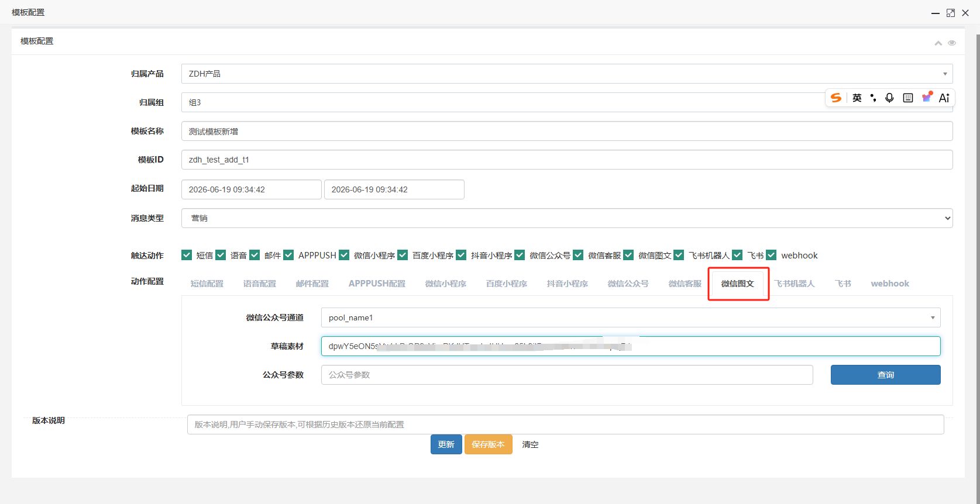Activate the IME microphone voice input
The width and height of the screenshot is (980, 504).
[x=889, y=98]
